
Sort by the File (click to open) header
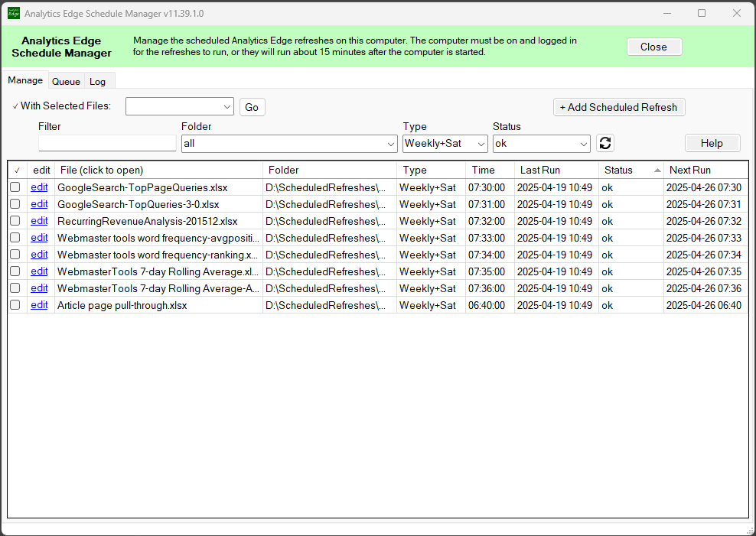click(158, 170)
